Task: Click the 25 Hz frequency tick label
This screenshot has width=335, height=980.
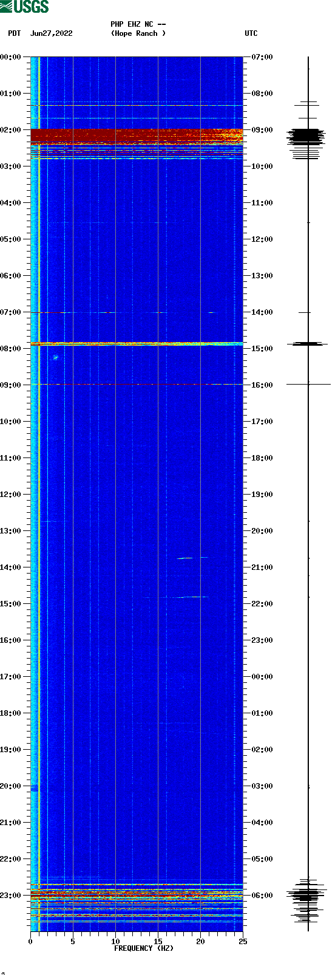Action: coord(243,942)
